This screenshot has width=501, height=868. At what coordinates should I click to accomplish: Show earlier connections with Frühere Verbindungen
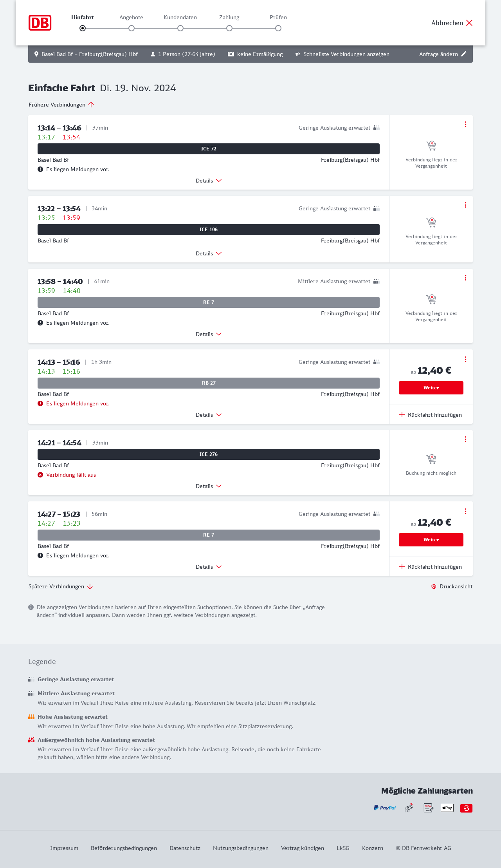tap(61, 105)
